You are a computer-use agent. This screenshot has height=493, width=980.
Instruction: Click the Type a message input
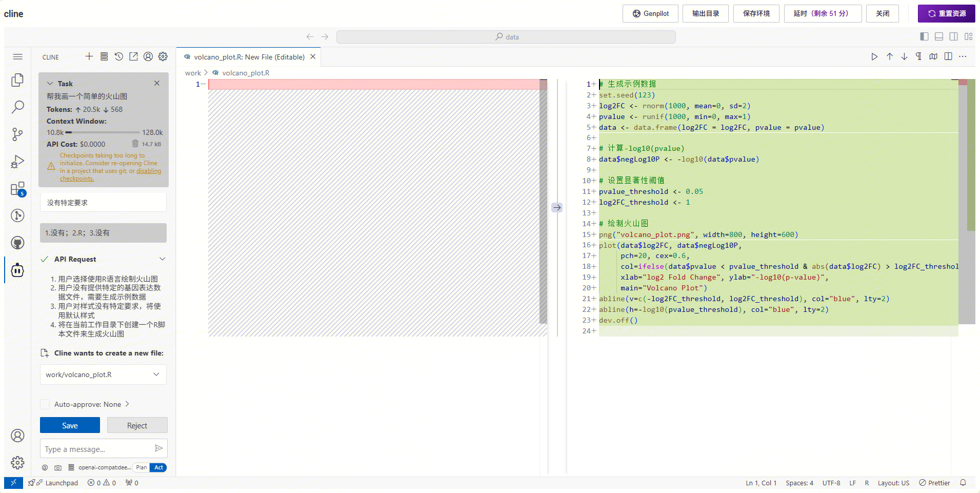click(97, 449)
